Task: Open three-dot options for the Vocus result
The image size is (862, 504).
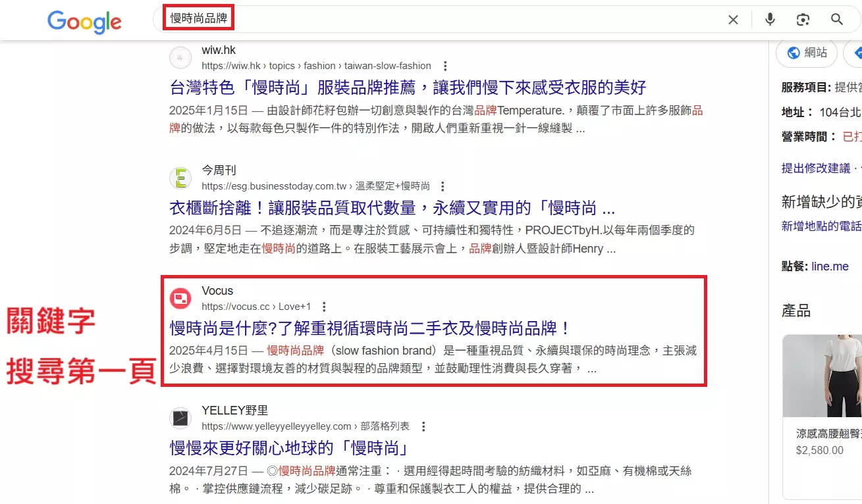Action: click(x=324, y=306)
